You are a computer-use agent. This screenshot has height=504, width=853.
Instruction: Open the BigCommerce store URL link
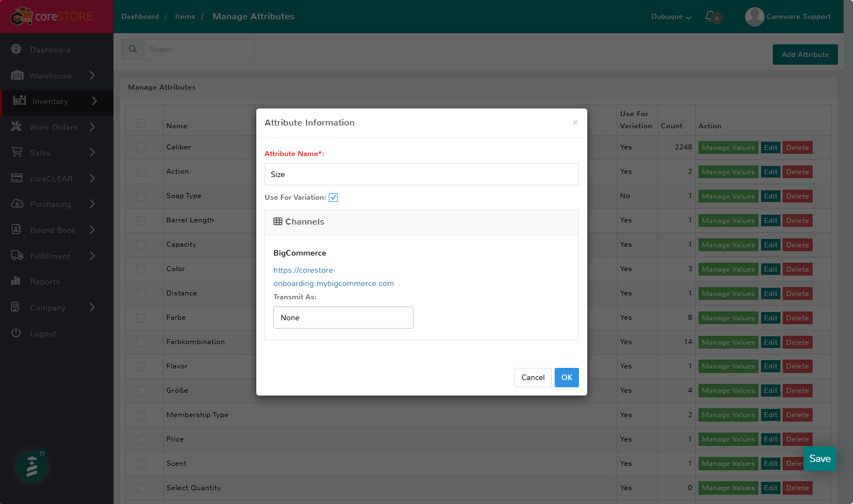pos(334,277)
